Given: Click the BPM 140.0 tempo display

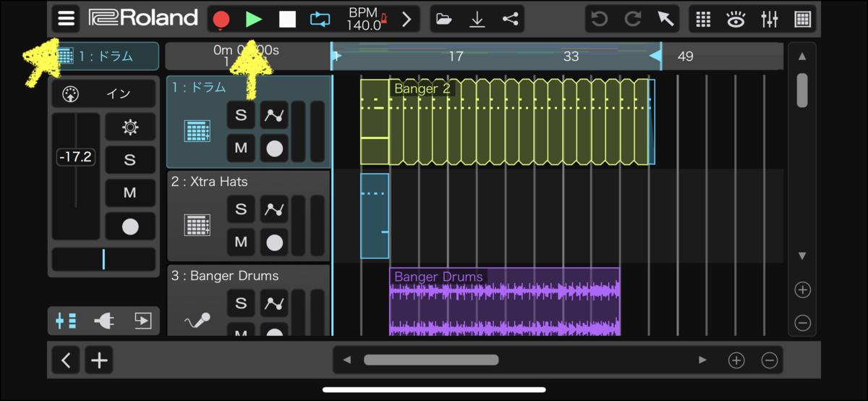Looking at the screenshot, I should pyautogui.click(x=364, y=20).
